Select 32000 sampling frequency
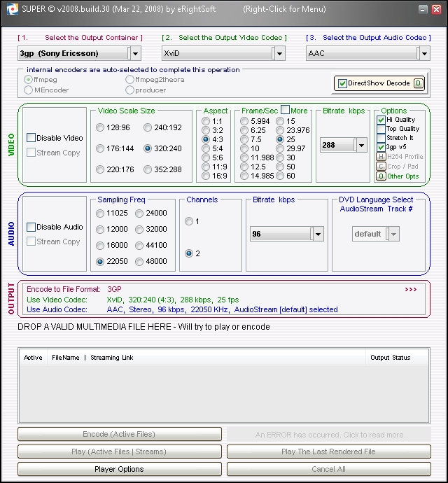This screenshot has height=483, width=448. coord(139,229)
